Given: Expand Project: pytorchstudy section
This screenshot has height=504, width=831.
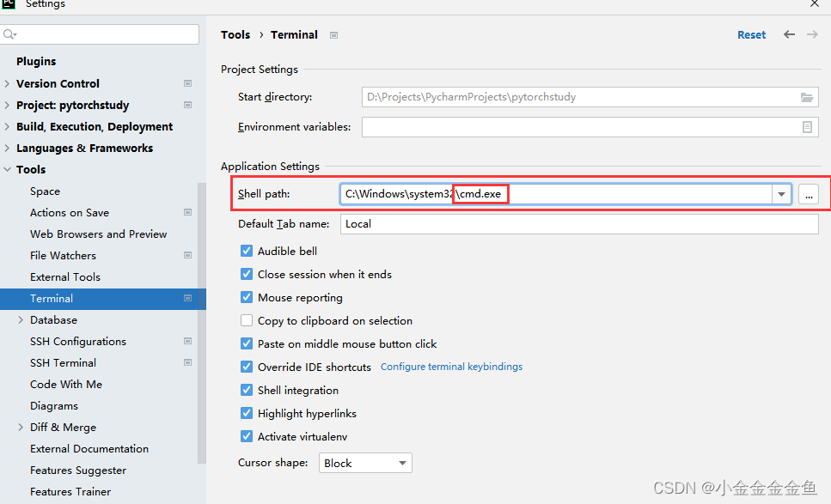Looking at the screenshot, I should (7, 105).
